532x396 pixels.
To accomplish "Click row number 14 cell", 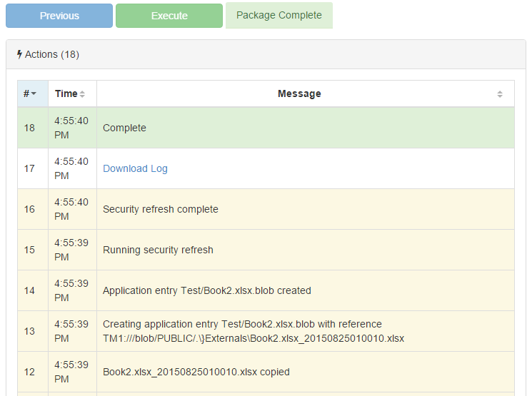I will click(29, 290).
